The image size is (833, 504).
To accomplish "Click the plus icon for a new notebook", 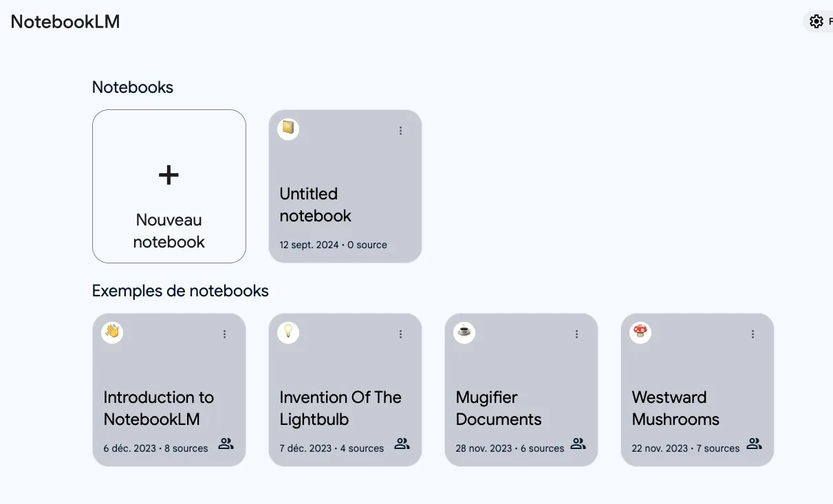I will pyautogui.click(x=169, y=175).
